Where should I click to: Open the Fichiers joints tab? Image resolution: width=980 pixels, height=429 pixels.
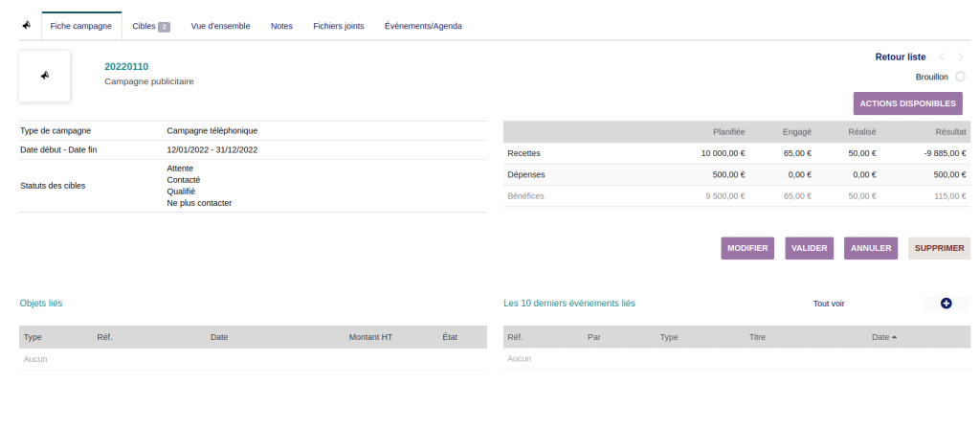click(x=338, y=26)
